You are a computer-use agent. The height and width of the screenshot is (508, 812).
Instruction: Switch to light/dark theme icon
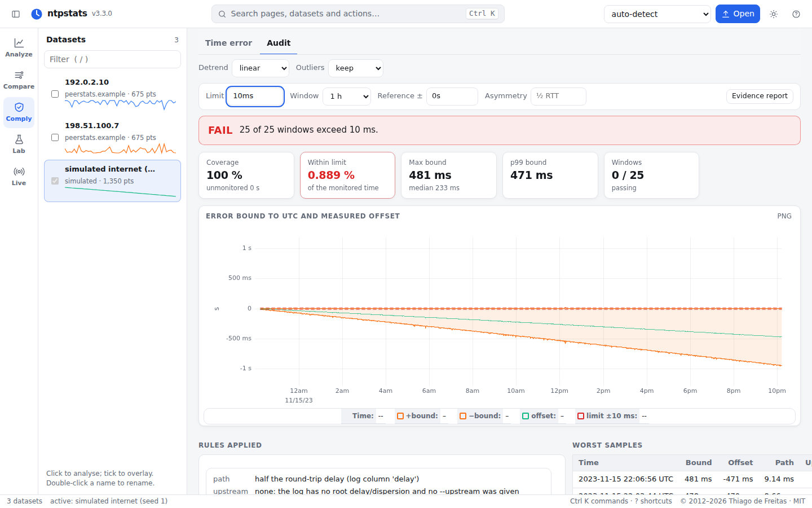coord(774,14)
